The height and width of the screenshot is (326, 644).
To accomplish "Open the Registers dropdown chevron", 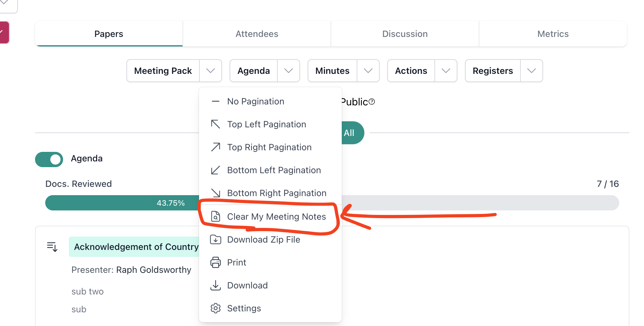I will [531, 71].
